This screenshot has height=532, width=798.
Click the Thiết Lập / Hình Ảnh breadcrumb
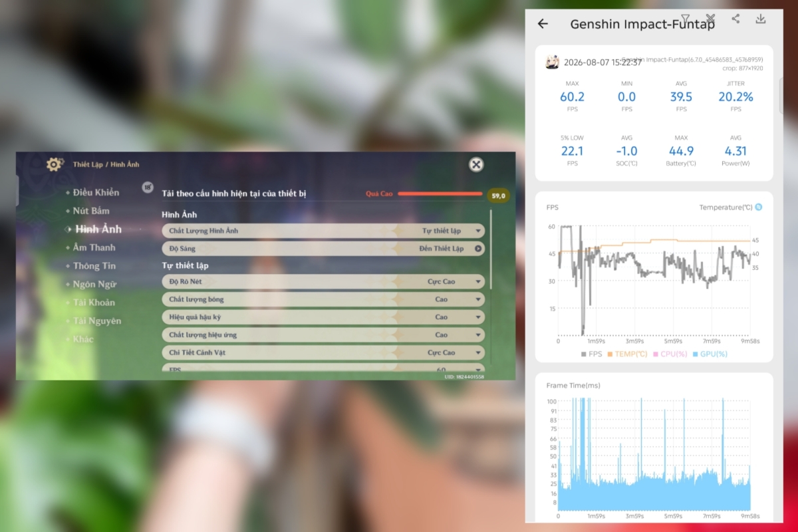106,164
